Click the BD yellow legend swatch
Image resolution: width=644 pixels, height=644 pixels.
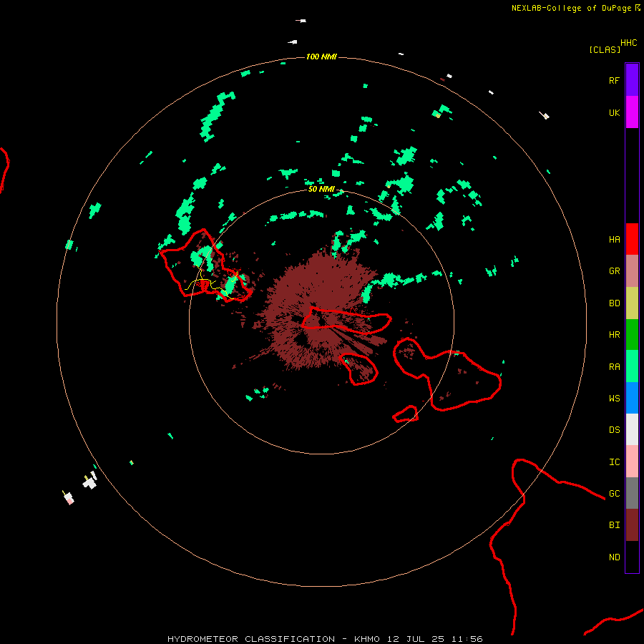(632, 303)
